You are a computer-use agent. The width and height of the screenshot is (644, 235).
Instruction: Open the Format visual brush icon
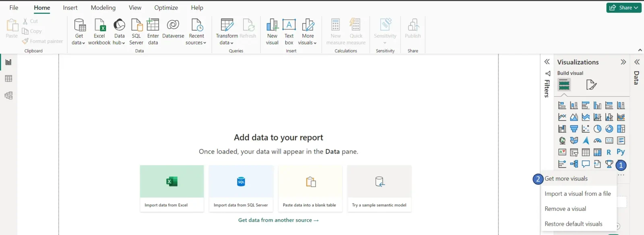click(x=591, y=85)
